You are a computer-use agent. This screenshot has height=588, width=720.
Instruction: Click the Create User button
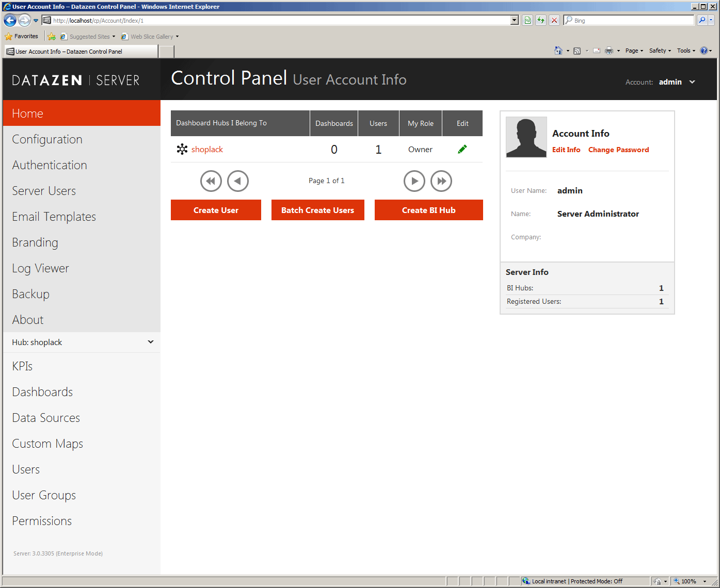pos(216,210)
